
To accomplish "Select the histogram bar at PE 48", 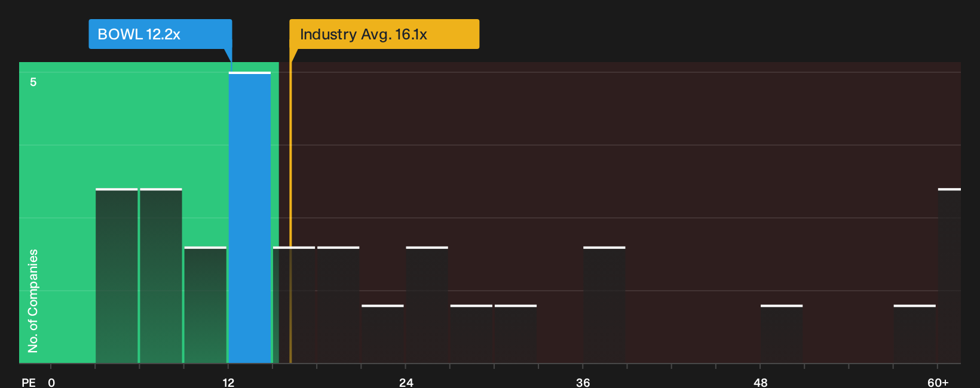I will pyautogui.click(x=782, y=334).
